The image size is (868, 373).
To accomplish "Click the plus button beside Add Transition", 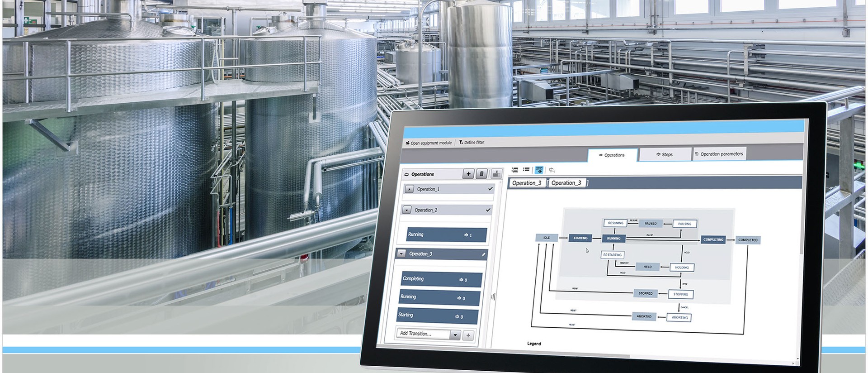I will click(x=468, y=335).
